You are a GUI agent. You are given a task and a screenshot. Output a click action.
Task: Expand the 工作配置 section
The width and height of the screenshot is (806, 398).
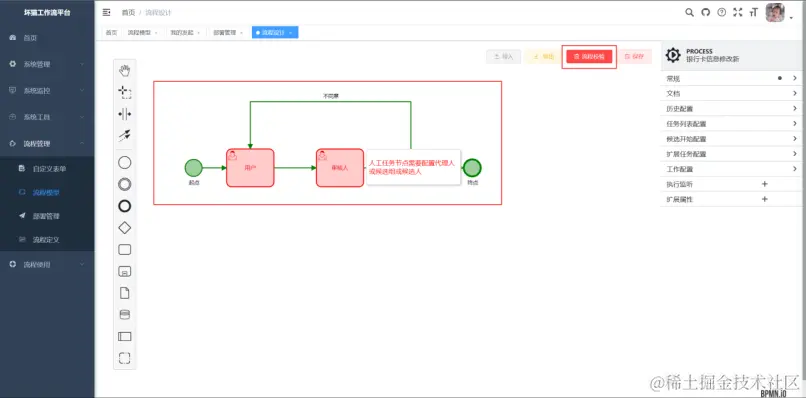(x=731, y=169)
